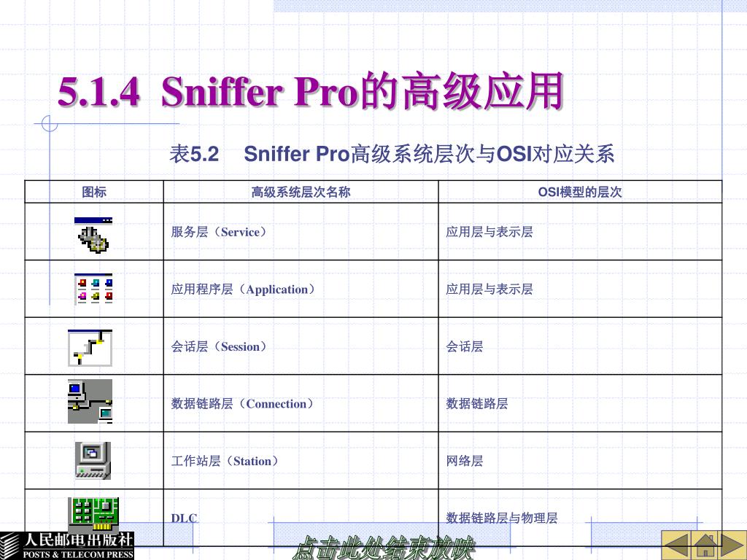
Task: Click the OSI模型的层次 column header
Action: coord(580,192)
